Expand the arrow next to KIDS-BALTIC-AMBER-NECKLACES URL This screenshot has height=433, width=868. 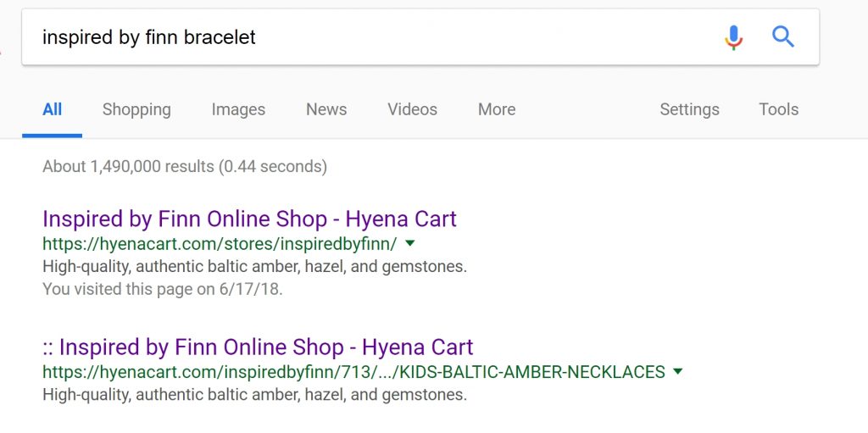tap(677, 371)
